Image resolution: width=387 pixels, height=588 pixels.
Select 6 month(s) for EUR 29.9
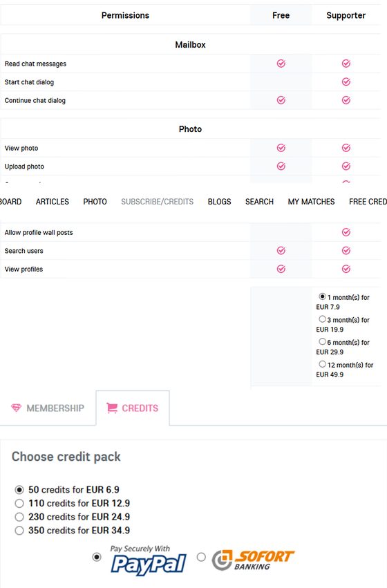pos(322,341)
